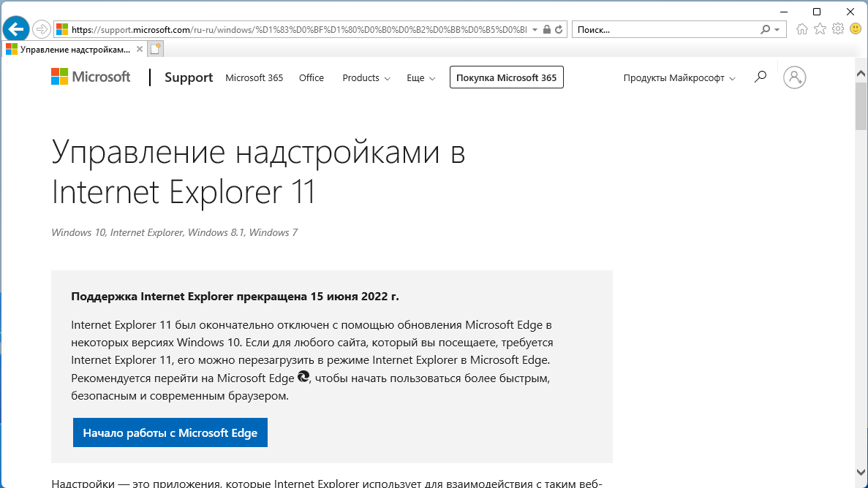Expand the Products dropdown
The height and width of the screenshot is (488, 868).
366,78
